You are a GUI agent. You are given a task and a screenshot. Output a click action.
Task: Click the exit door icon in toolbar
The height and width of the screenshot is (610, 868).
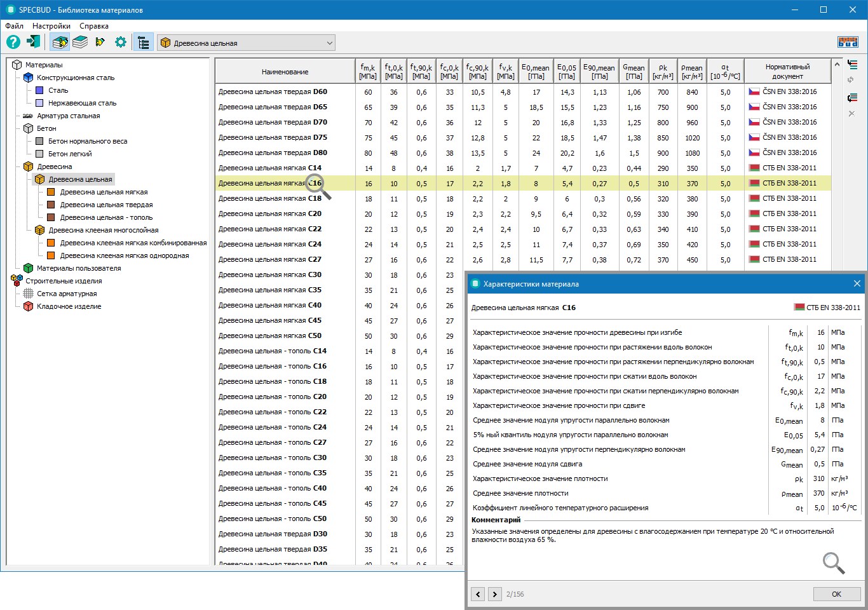[34, 43]
